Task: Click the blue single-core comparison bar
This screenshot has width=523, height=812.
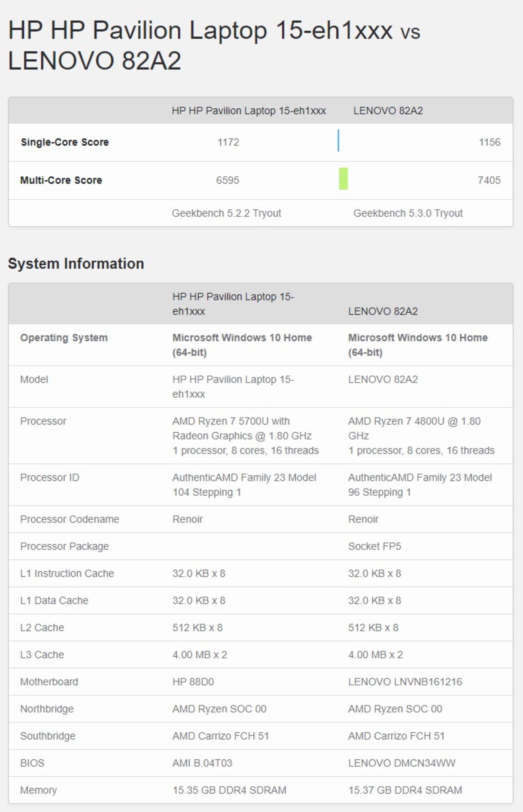Action: pyautogui.click(x=338, y=140)
